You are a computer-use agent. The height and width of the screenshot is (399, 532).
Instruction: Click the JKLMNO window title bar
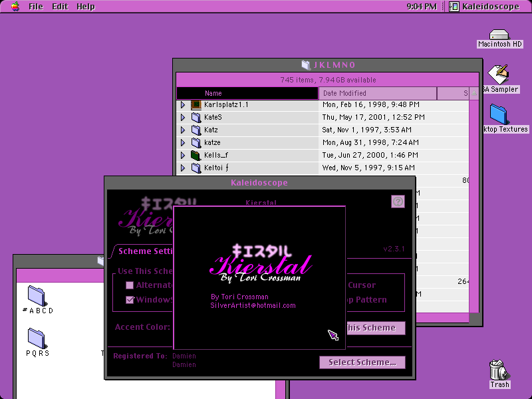(x=328, y=65)
